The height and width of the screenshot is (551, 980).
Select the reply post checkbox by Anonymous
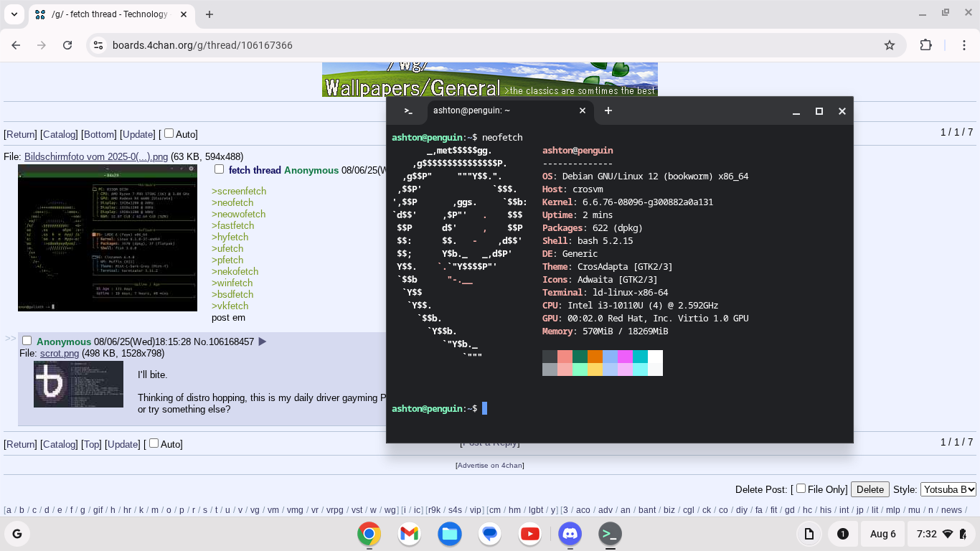tap(27, 341)
